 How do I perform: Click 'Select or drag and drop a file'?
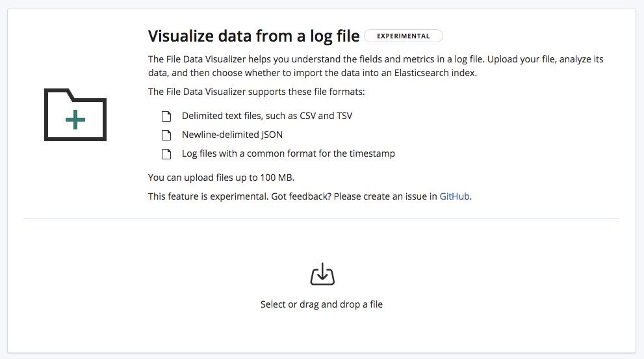click(x=322, y=304)
